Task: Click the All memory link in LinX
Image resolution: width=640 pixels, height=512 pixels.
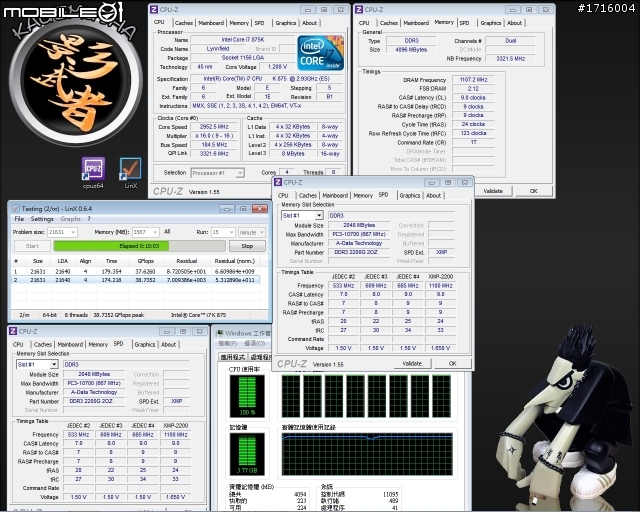Action: point(167,232)
